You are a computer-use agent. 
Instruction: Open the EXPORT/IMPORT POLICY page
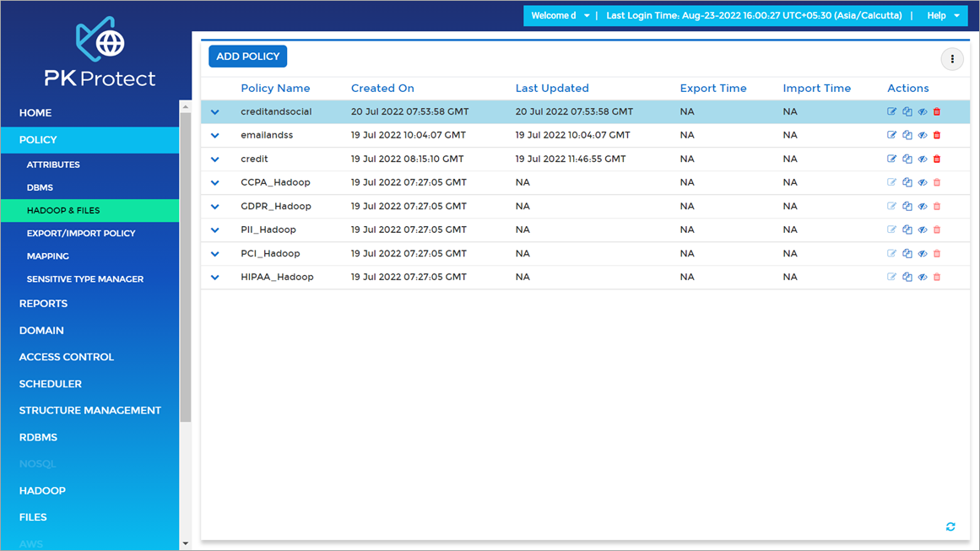click(82, 233)
